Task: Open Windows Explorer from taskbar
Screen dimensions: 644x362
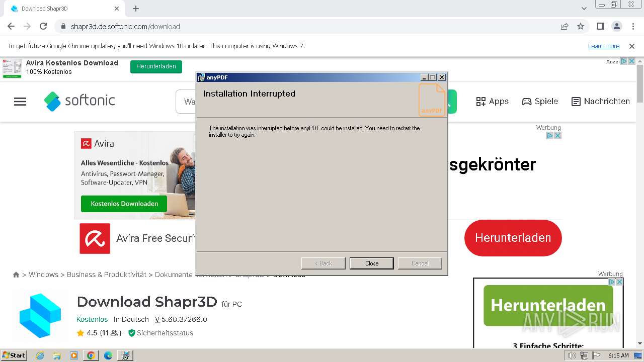Action: (57, 355)
